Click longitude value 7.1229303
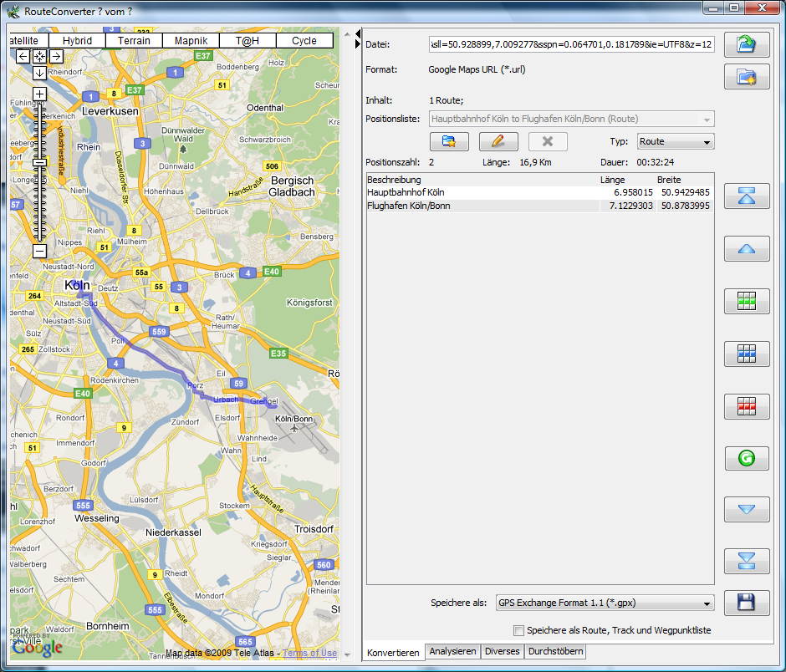 click(631, 206)
